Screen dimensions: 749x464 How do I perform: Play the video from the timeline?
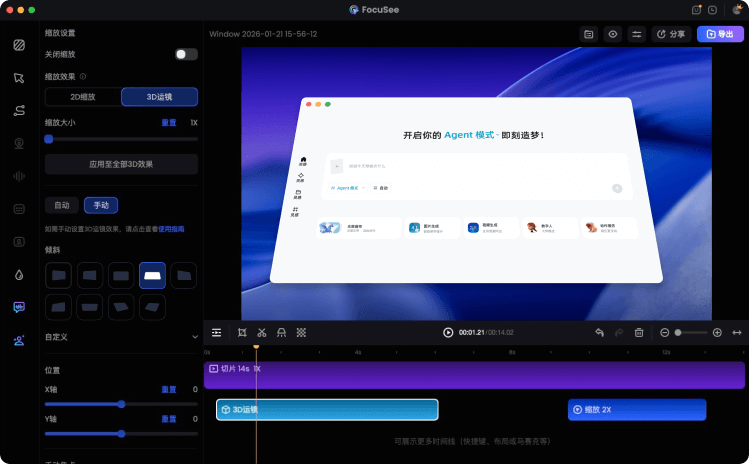tap(448, 333)
